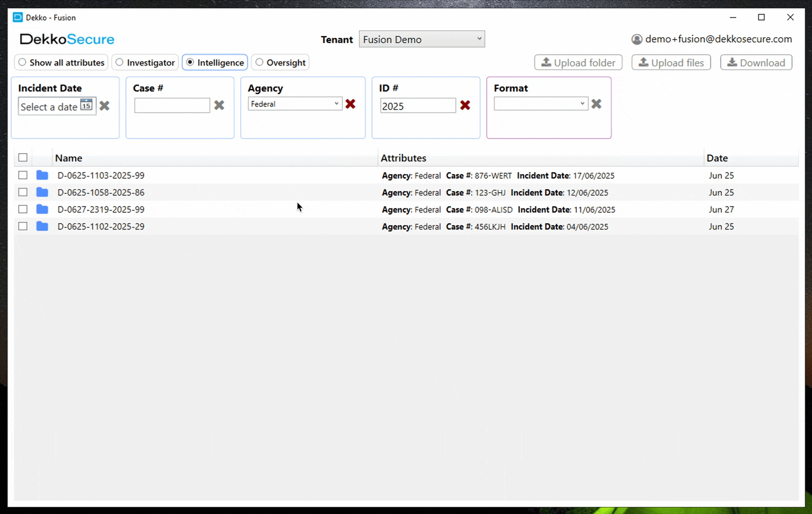Check the box for D-0625-1102-2025-29
The width and height of the screenshot is (812, 514).
pos(23,226)
